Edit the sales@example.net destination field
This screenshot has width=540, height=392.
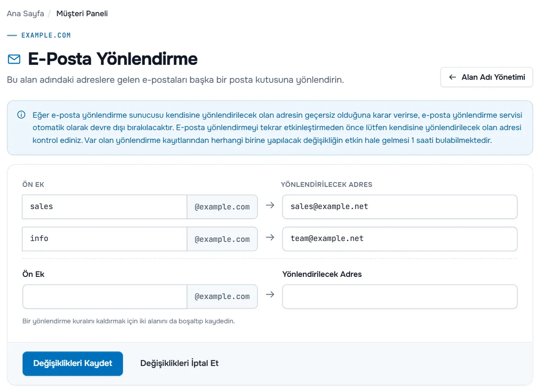[400, 207]
